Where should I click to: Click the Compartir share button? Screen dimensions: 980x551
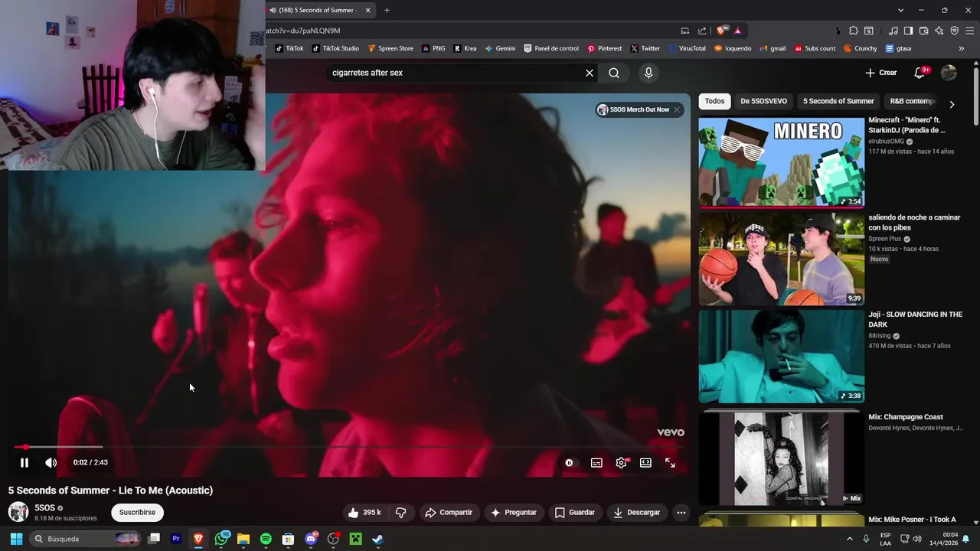pos(449,513)
